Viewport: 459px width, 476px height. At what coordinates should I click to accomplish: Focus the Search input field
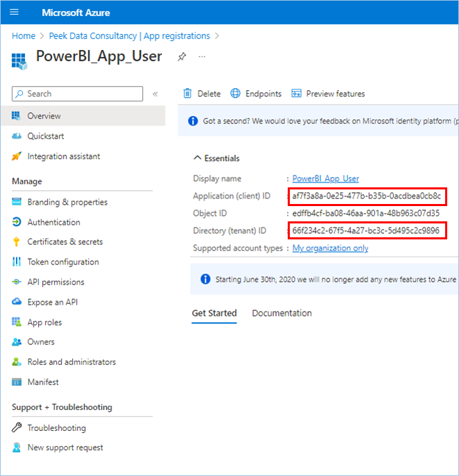78,94
